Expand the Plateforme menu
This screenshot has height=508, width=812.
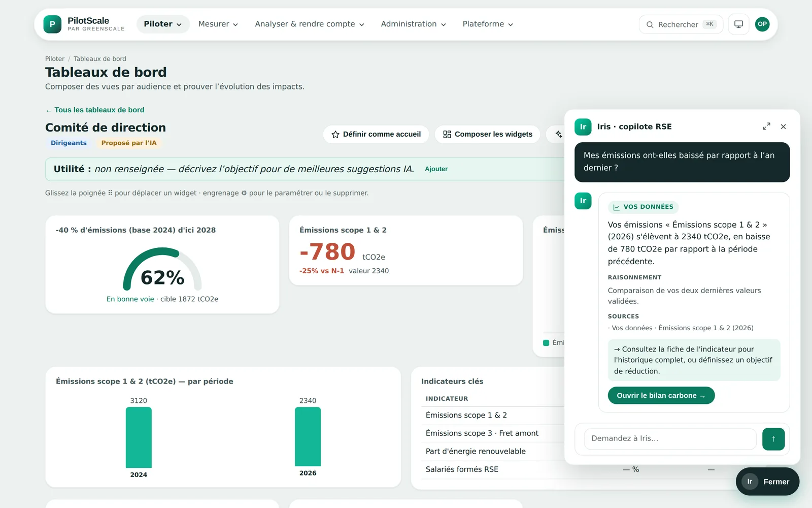pyautogui.click(x=488, y=24)
